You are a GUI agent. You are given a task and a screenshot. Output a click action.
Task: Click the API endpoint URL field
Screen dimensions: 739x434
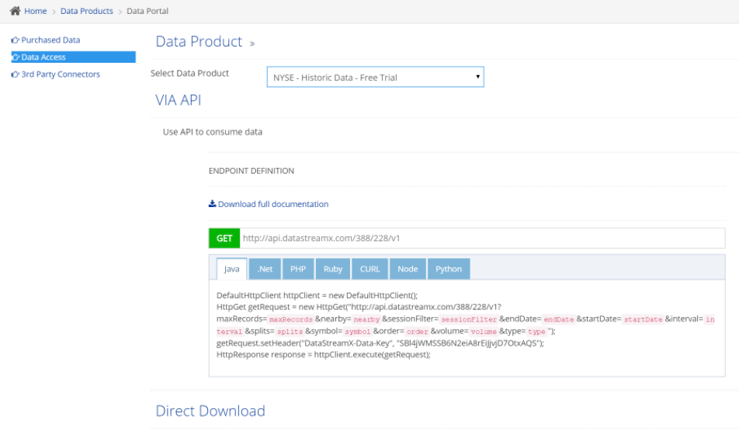[x=482, y=238]
